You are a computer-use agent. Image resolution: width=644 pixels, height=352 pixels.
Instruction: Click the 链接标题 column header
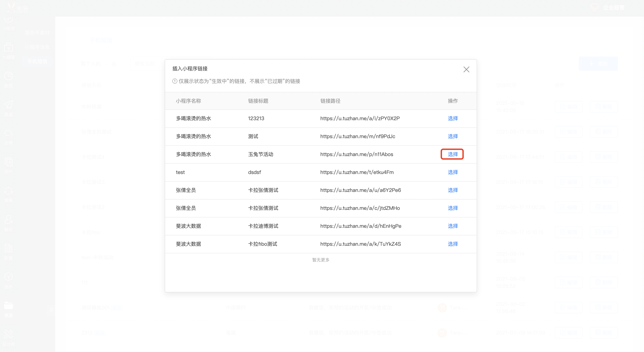tap(258, 101)
